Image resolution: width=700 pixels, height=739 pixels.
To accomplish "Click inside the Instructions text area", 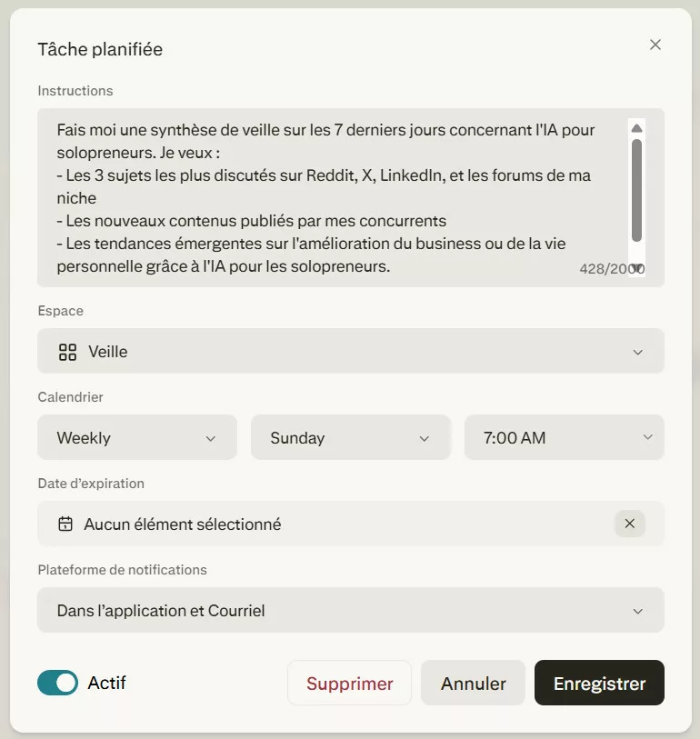I will coord(327,198).
